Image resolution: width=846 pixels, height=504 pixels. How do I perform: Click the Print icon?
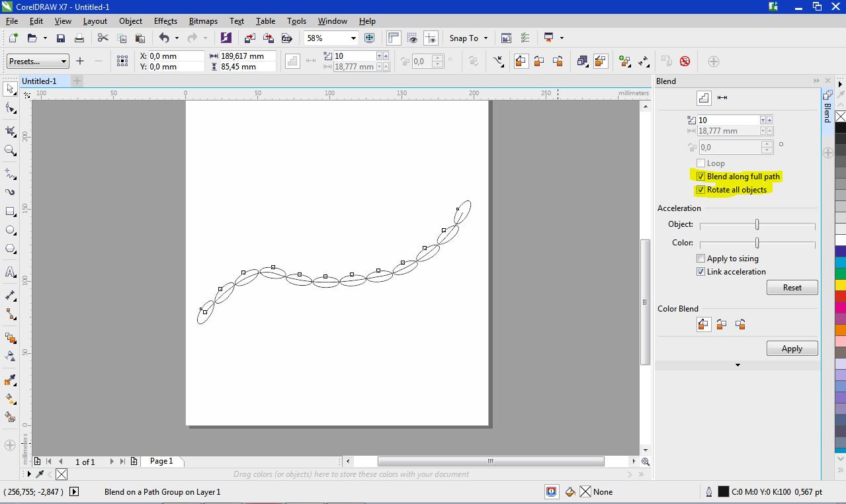pyautogui.click(x=79, y=38)
